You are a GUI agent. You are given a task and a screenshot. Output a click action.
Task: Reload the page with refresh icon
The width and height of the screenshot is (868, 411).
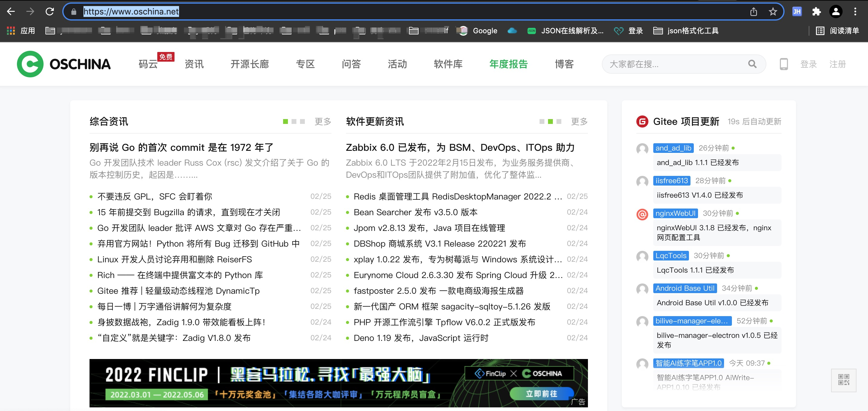(50, 11)
